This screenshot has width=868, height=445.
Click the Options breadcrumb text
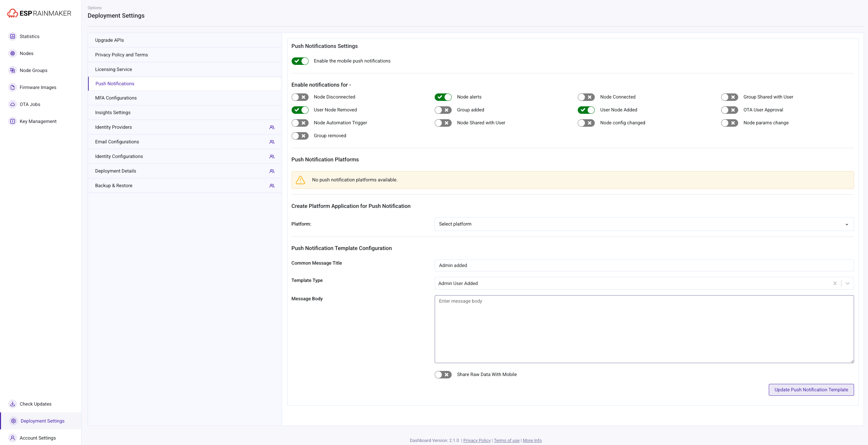[x=94, y=8]
